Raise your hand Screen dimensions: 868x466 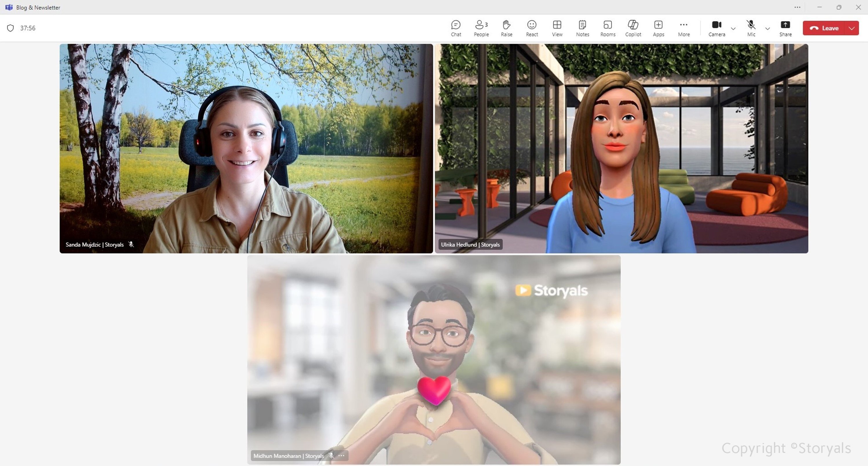click(506, 28)
